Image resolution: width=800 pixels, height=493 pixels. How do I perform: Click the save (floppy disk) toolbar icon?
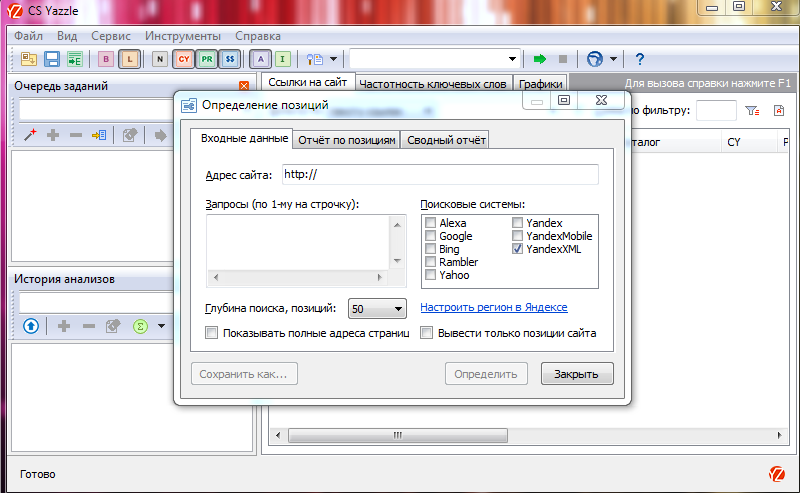51,59
